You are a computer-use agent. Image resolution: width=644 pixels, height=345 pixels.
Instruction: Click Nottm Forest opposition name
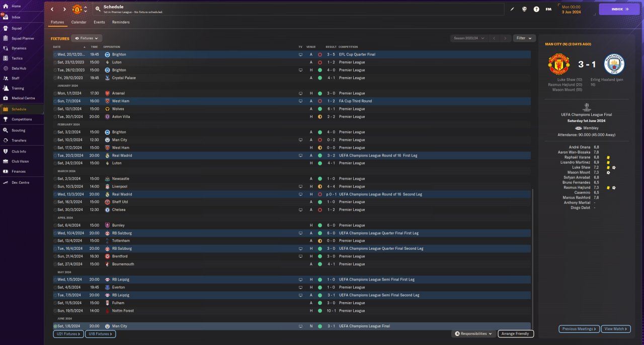click(x=123, y=311)
